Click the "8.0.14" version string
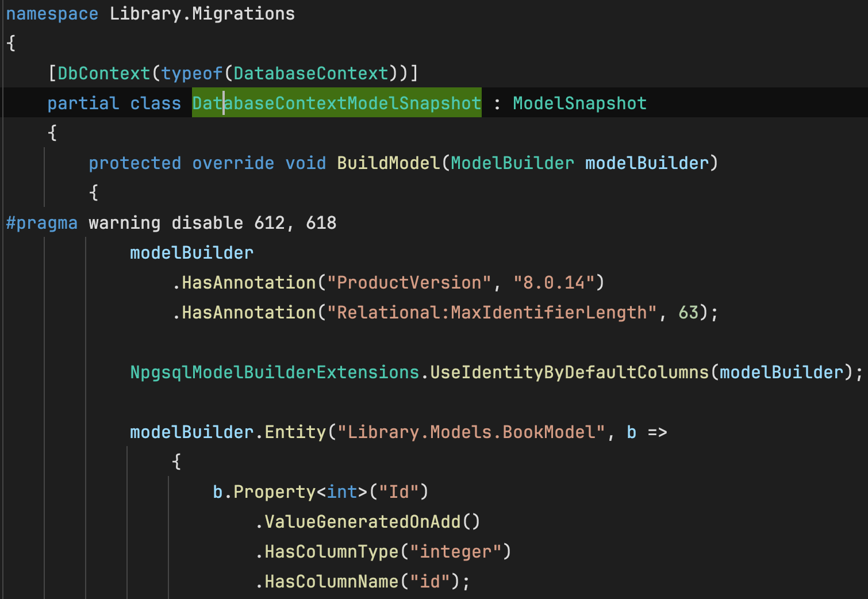This screenshot has height=599, width=868. coord(554,283)
